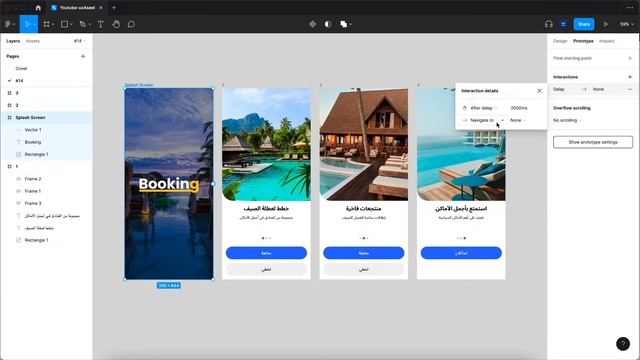Select the Hand tool
Viewport: 640px width, 360px height.
pos(116,24)
